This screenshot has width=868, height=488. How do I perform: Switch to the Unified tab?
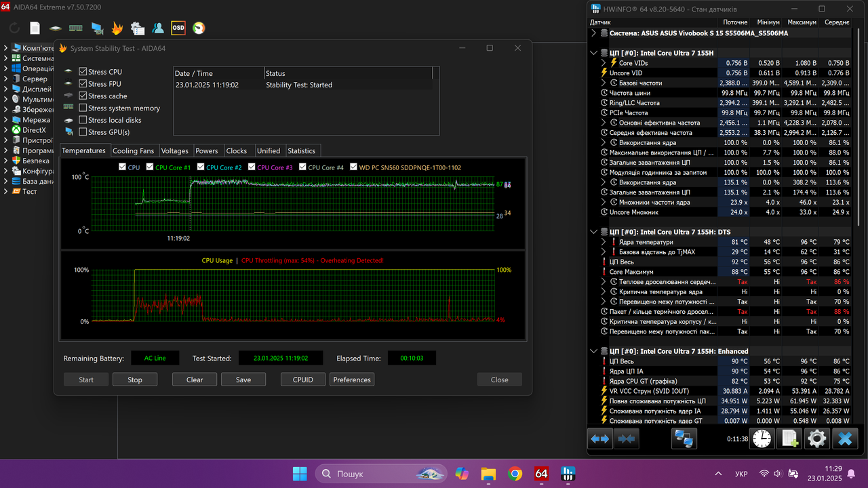pos(269,150)
